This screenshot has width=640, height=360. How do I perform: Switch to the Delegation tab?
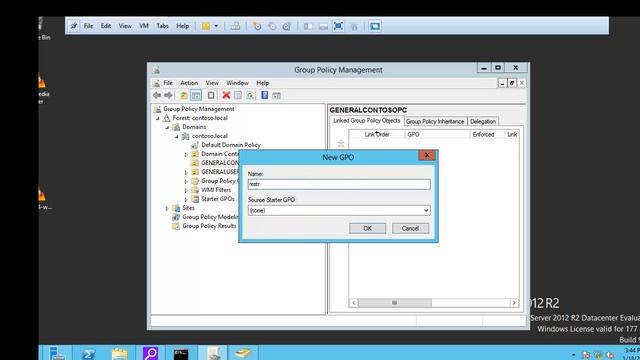[x=483, y=121]
